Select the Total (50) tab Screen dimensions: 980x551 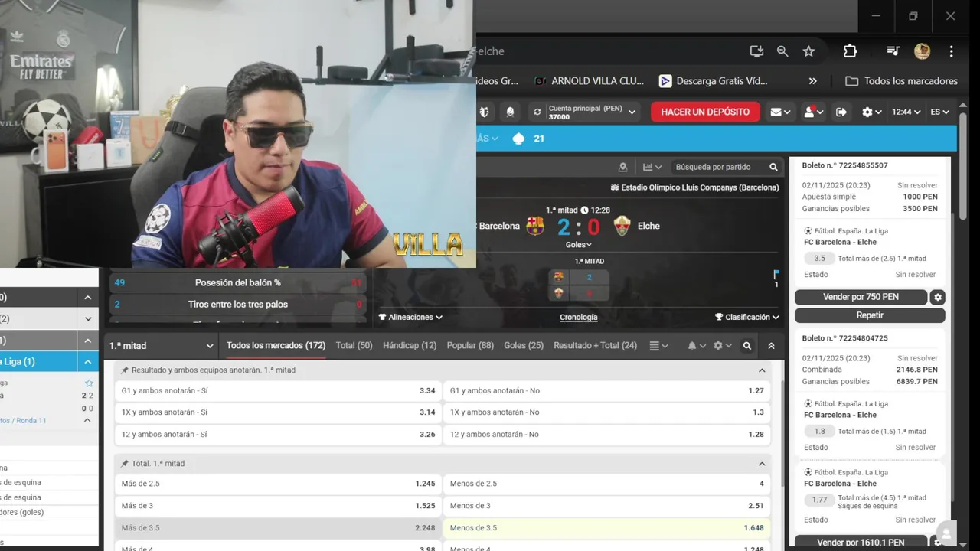point(354,346)
